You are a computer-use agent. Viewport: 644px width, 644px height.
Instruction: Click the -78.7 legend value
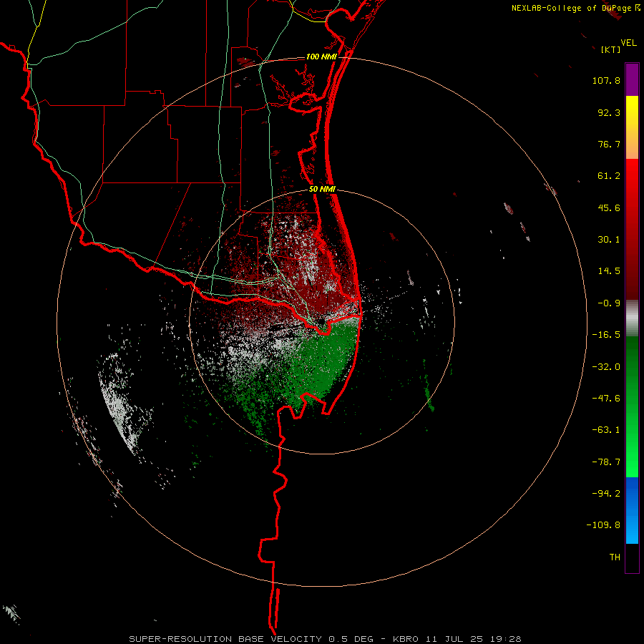(x=606, y=462)
